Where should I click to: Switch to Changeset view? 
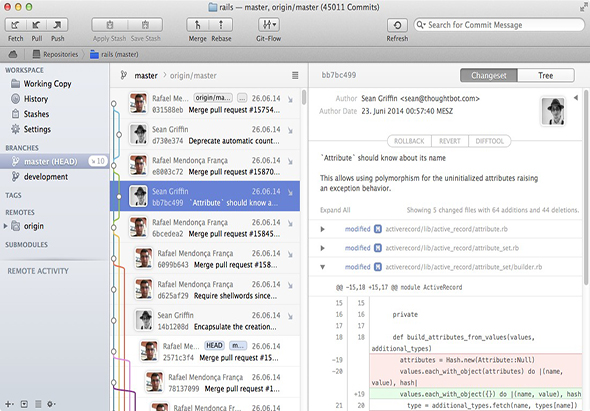(489, 75)
